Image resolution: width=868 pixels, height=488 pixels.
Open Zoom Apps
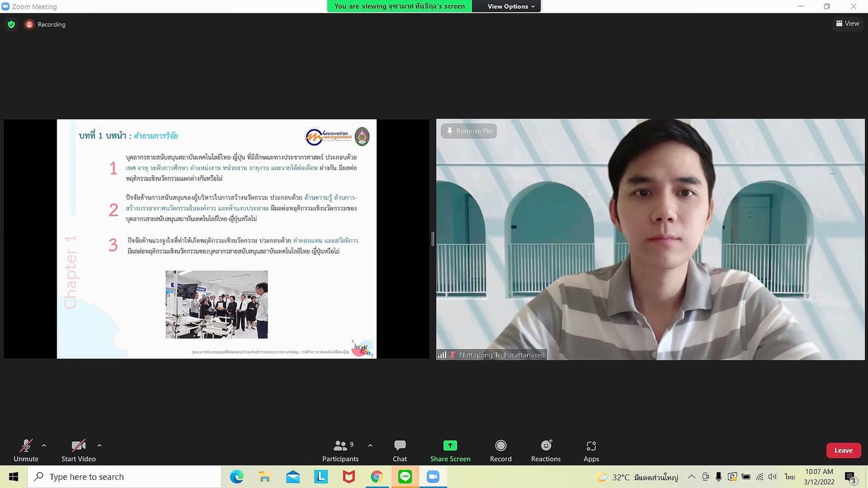(x=591, y=450)
